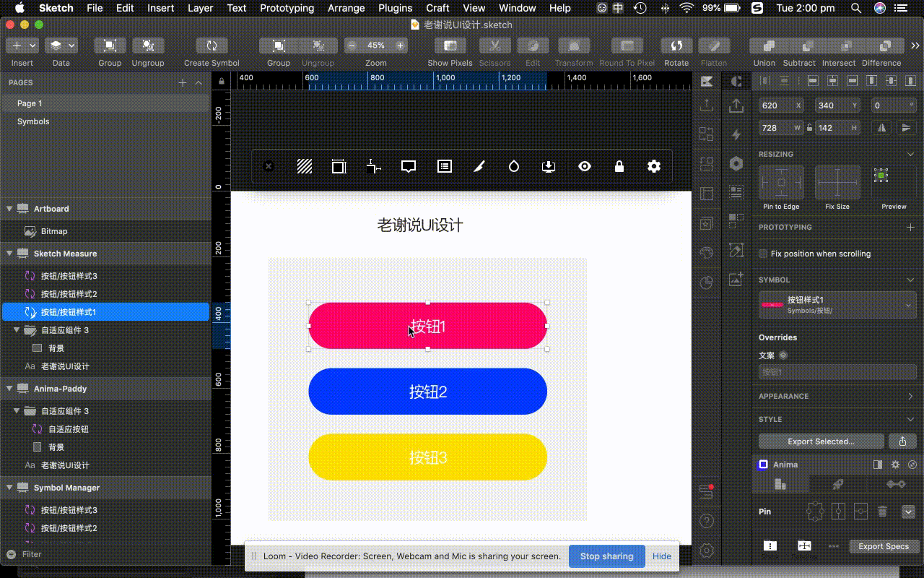Open the Data toolbar dropdown
The width and height of the screenshot is (924, 578).
(61, 46)
